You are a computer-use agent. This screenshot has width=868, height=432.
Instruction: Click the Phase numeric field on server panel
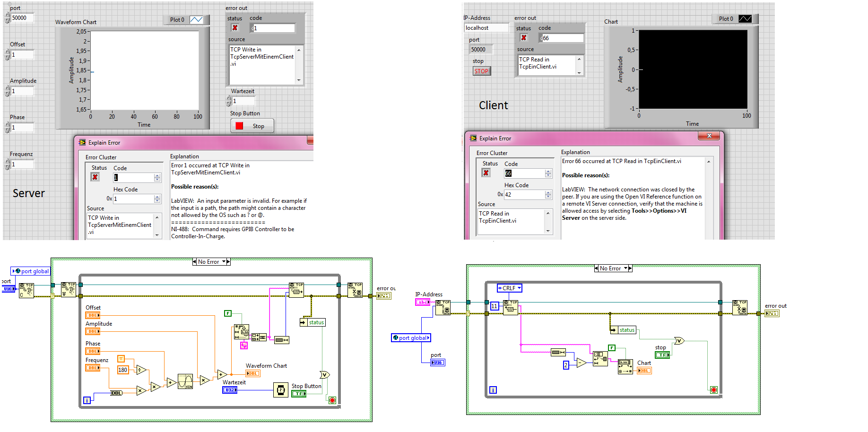click(x=22, y=128)
